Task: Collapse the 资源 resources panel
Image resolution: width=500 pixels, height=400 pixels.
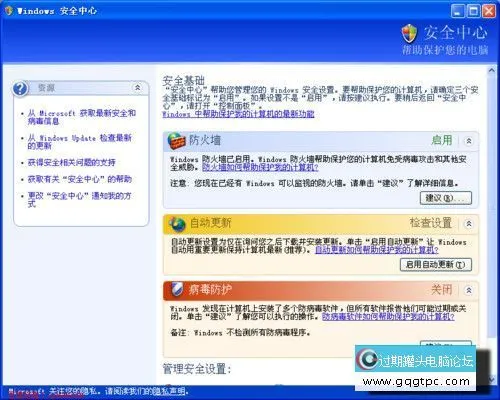Action: click(x=137, y=88)
